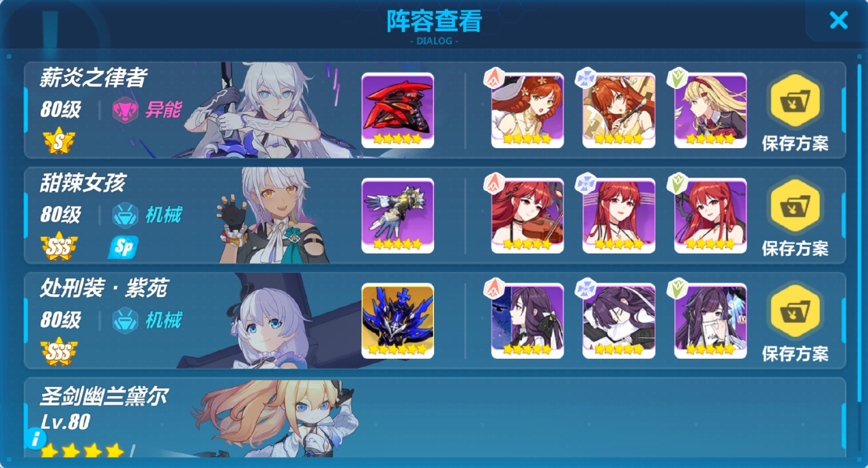868x468 pixels.
Task: Select the middle stigmata of 处刑装·紫苑
Action: [x=618, y=321]
